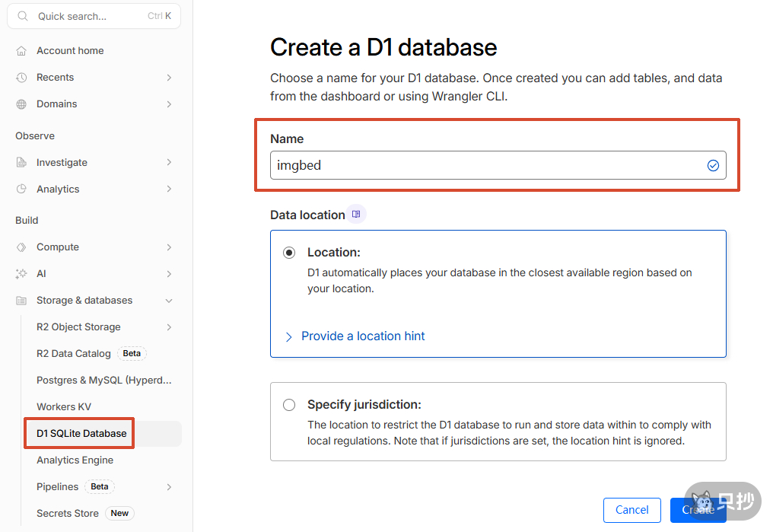The height and width of the screenshot is (532, 773).
Task: Focus the Quick search box
Action: [x=94, y=16]
